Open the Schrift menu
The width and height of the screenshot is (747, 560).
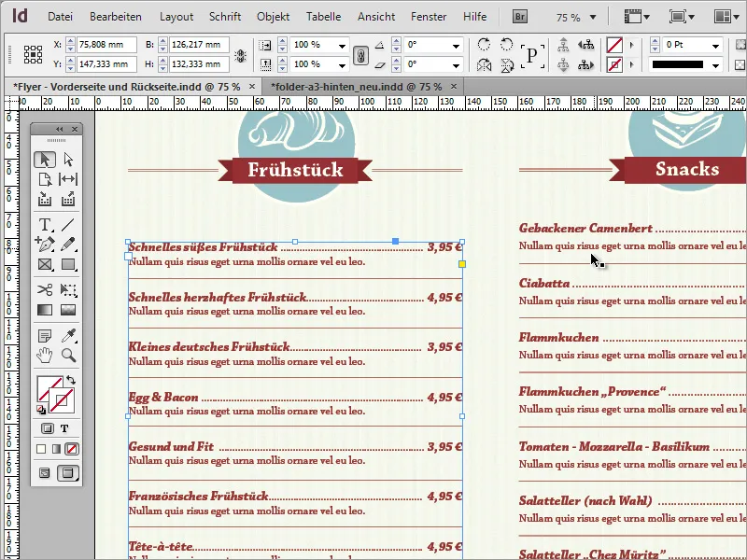225,17
